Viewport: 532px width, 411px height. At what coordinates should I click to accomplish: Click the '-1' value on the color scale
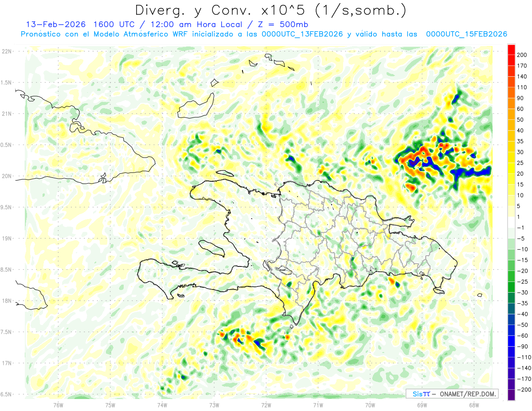click(520, 227)
